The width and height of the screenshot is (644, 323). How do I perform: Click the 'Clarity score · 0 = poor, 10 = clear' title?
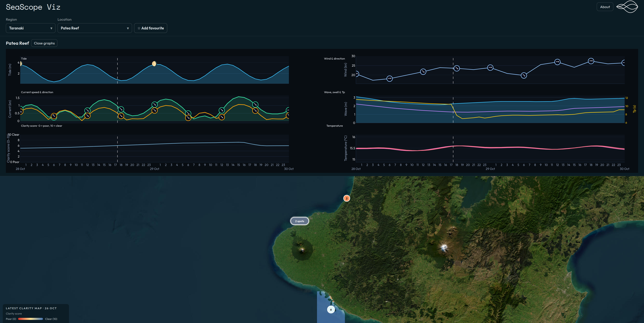click(x=41, y=126)
